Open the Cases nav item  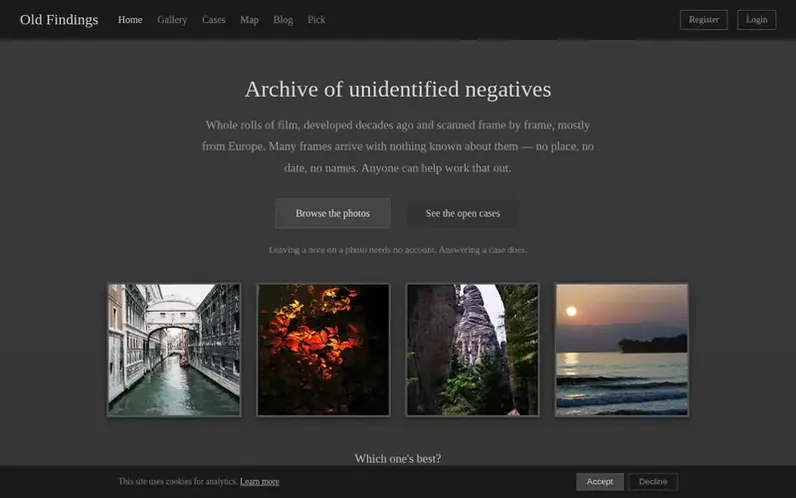pos(214,20)
